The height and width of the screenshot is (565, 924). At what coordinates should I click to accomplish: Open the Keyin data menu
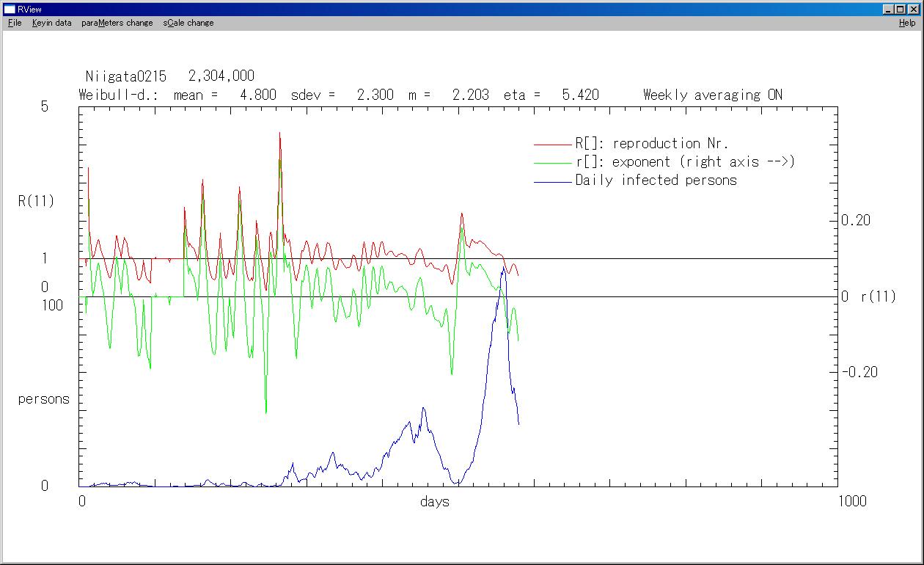(x=51, y=23)
